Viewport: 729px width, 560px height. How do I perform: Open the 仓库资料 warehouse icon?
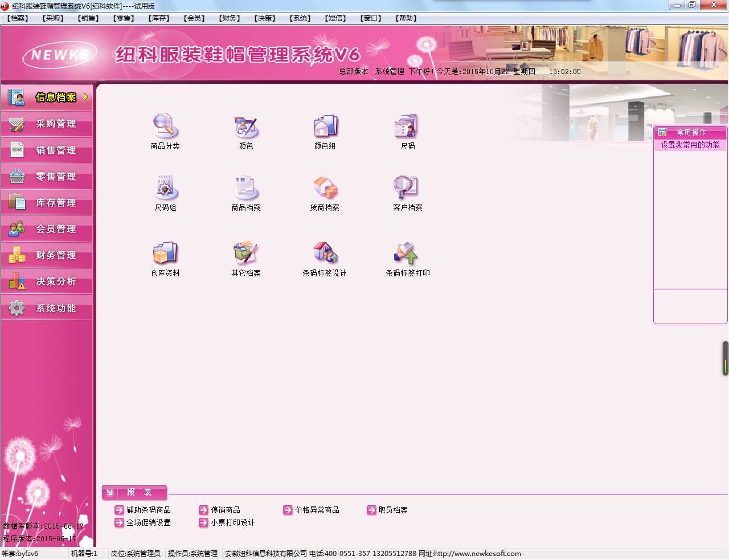pos(165,254)
